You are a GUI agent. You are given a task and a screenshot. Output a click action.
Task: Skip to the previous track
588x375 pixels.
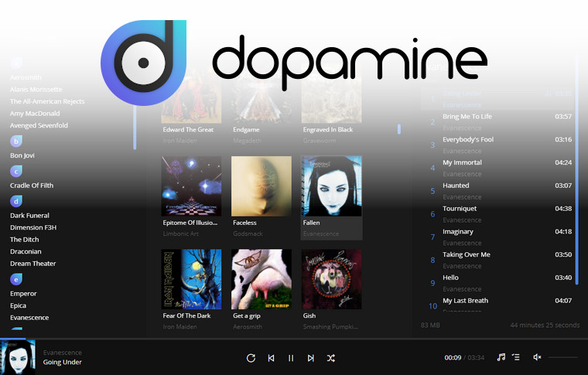coord(271,358)
